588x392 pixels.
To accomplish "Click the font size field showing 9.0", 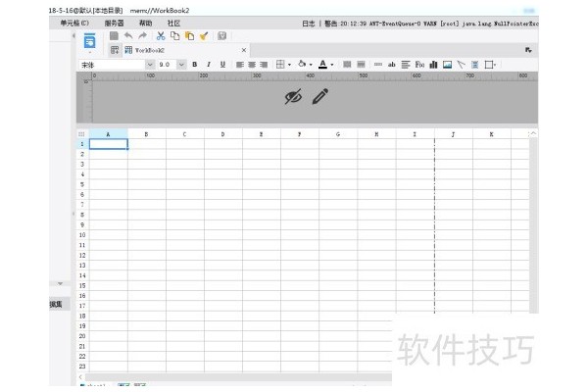I will click(x=167, y=65).
